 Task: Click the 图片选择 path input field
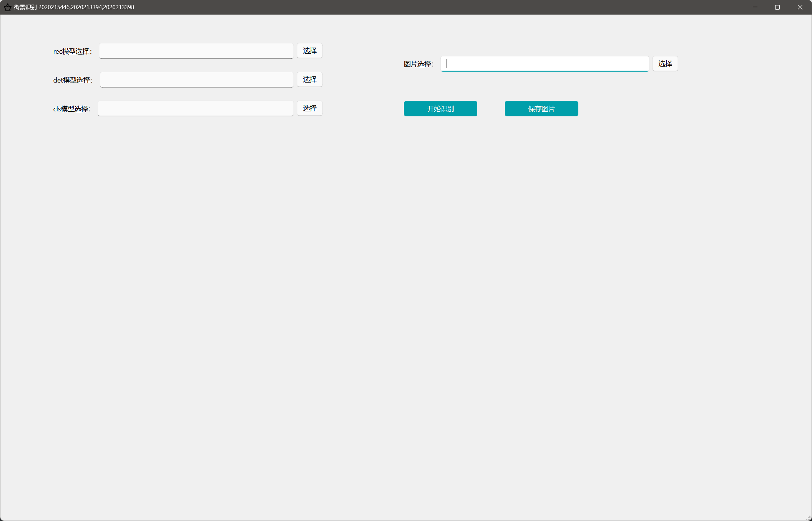point(544,64)
